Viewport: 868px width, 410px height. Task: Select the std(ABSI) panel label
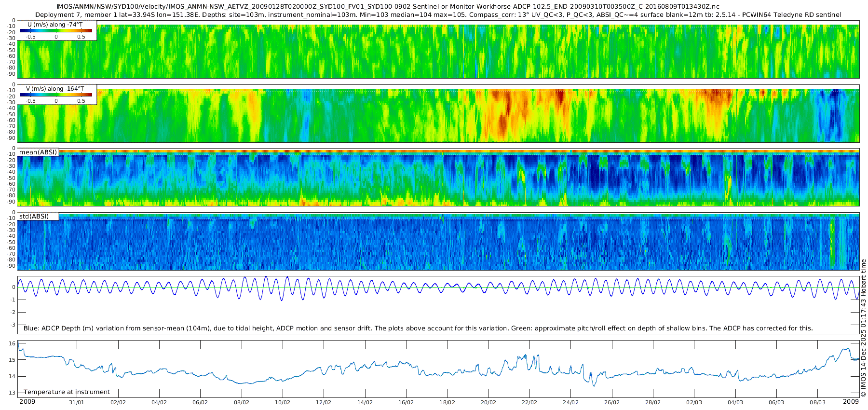pos(38,216)
